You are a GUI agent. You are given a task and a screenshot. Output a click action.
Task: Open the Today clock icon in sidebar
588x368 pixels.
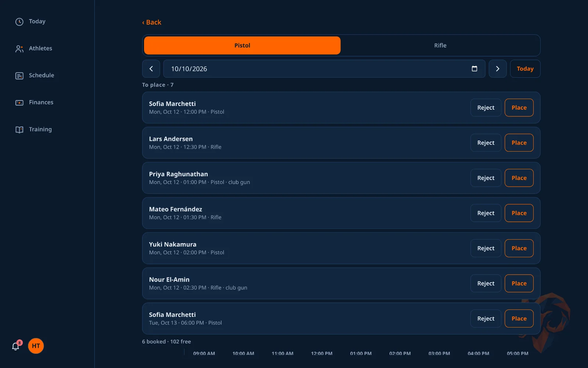tap(19, 22)
